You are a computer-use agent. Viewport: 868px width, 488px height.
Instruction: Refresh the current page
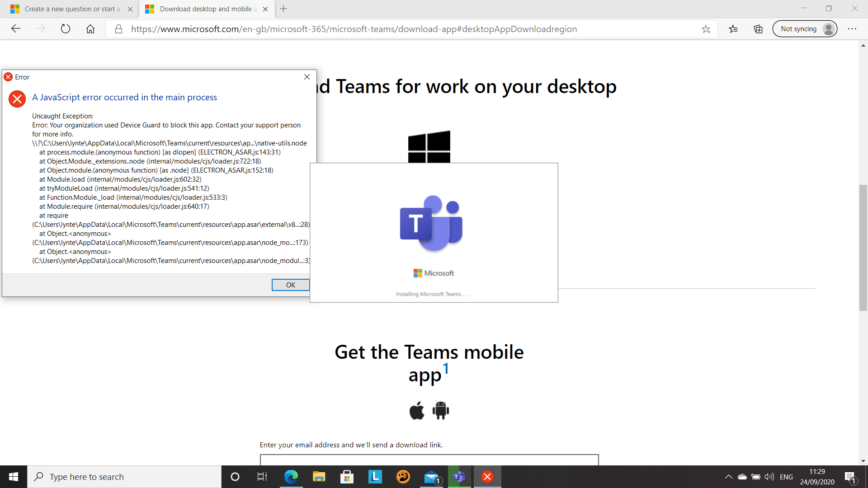(66, 29)
